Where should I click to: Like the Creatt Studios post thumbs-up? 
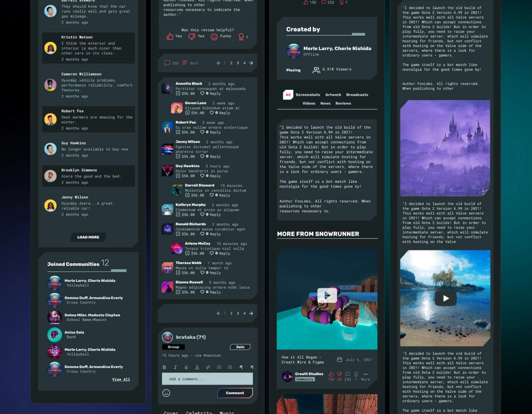click(x=331, y=374)
